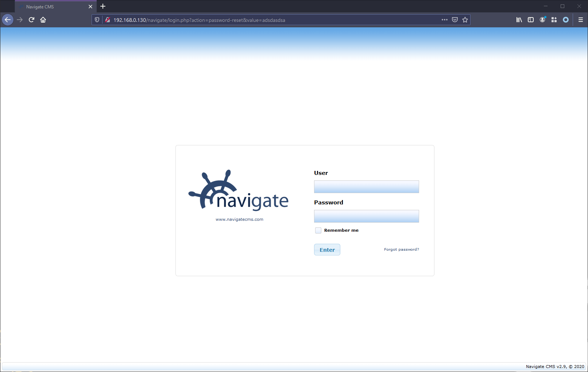Reload the current page
Image resolution: width=588 pixels, height=372 pixels.
point(31,20)
